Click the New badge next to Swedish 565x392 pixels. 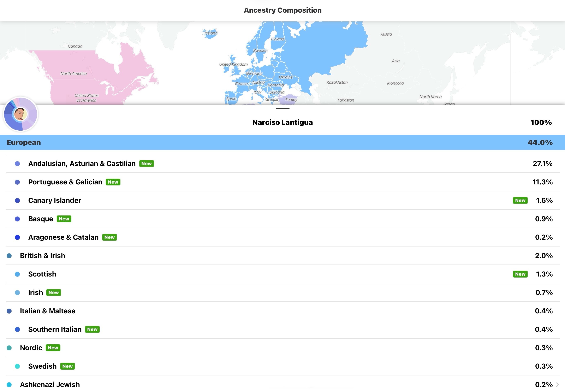pos(67,366)
